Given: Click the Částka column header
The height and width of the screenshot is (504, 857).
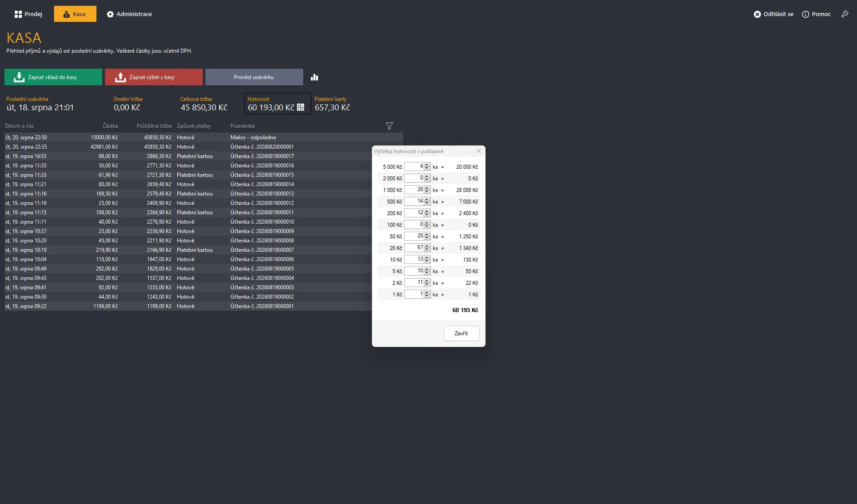Looking at the screenshot, I should tap(110, 126).
